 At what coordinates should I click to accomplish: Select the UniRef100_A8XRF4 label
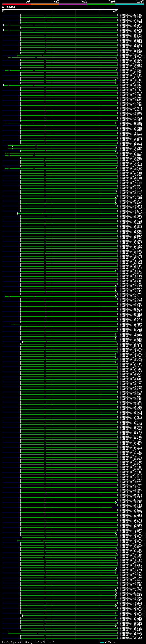[x=131, y=595]
